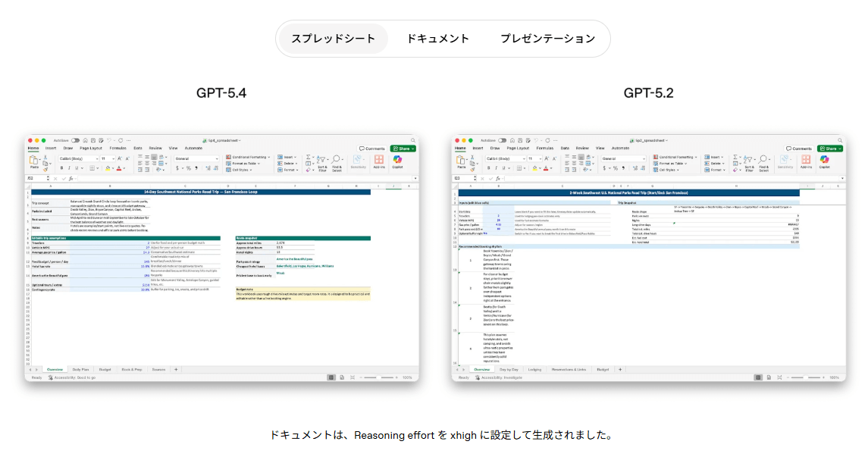Click the Paste icon in GPT-5.2 spreadsheet
This screenshot has height=457, width=868.
pos(462,161)
